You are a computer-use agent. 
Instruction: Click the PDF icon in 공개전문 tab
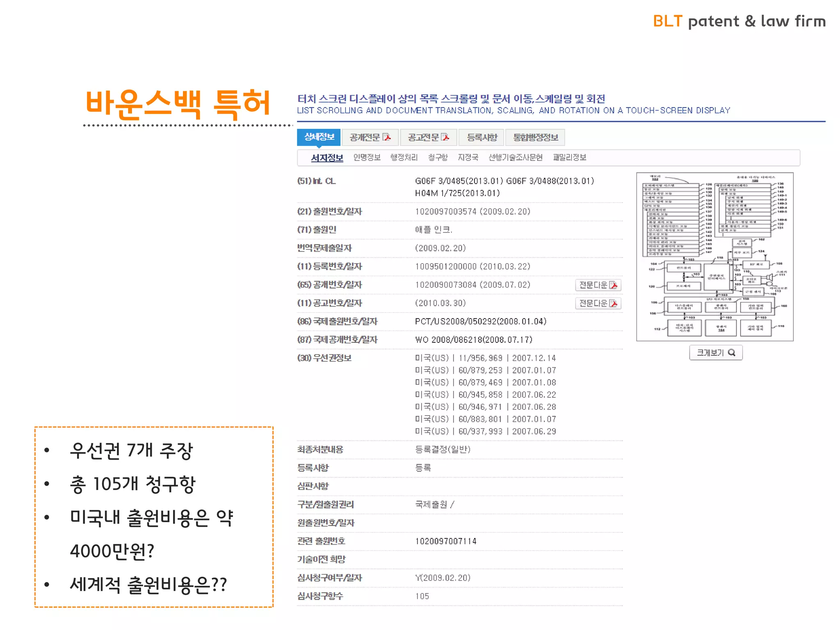click(x=387, y=137)
